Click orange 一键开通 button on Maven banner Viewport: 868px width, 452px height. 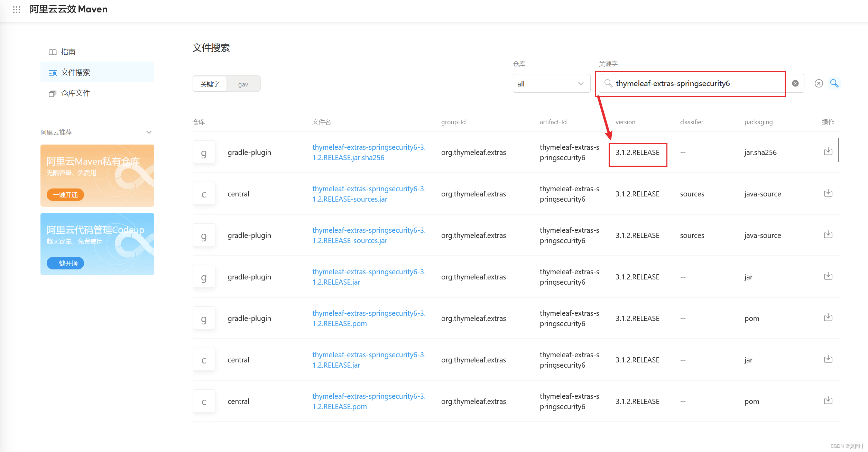click(x=65, y=195)
